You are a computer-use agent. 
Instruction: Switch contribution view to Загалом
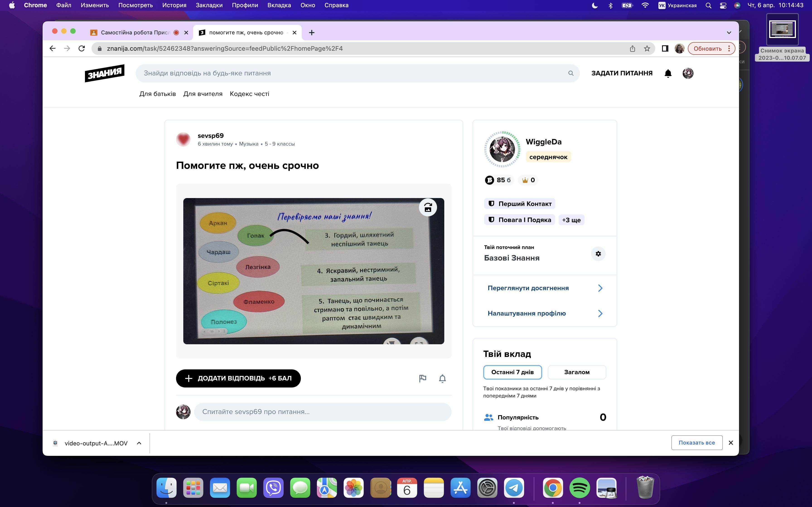pyautogui.click(x=576, y=372)
